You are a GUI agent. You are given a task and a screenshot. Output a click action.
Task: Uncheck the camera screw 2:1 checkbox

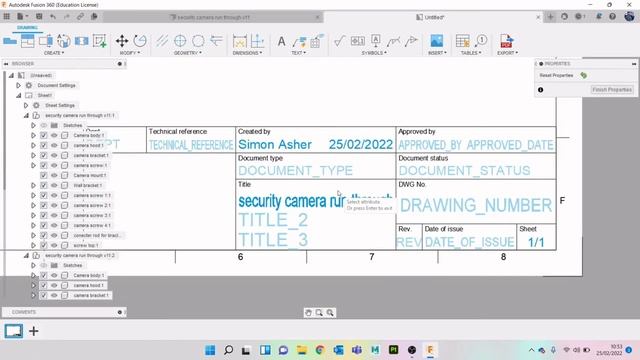[x=44, y=205]
